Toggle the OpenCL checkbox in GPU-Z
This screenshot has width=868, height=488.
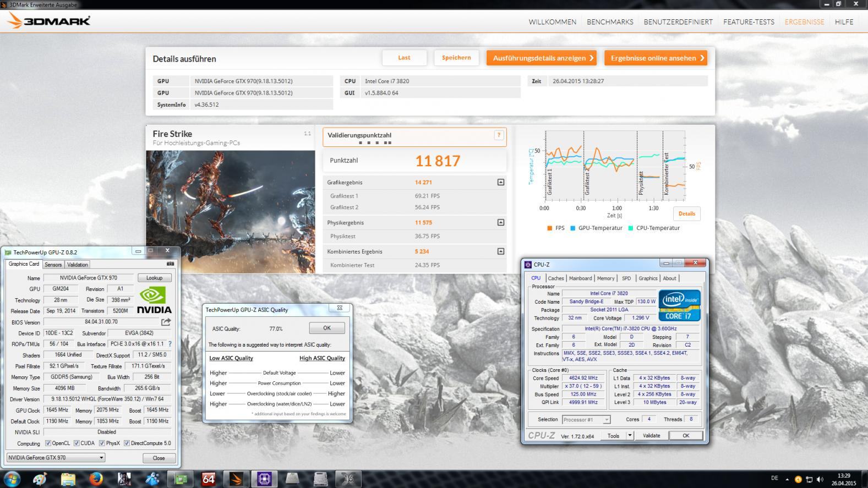click(48, 443)
